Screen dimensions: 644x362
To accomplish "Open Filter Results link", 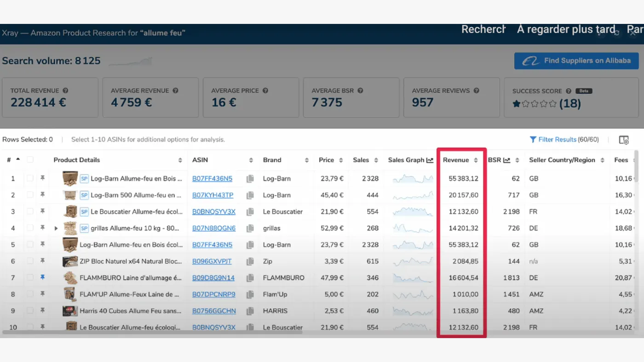I will click(x=557, y=139).
